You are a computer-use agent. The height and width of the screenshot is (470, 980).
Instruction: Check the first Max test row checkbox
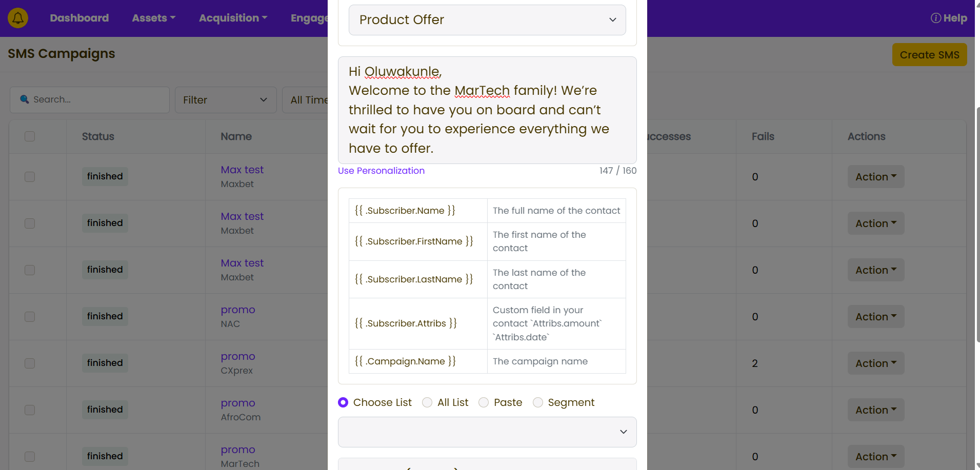30,177
